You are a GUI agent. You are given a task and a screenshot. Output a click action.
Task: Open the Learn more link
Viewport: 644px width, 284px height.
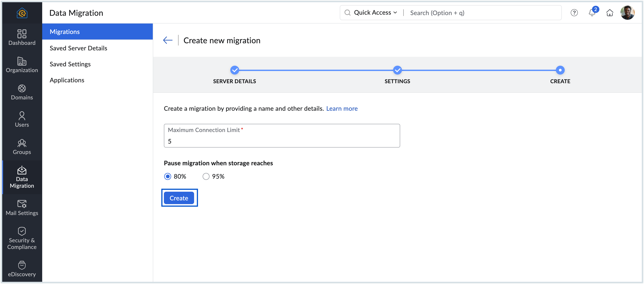pos(342,109)
